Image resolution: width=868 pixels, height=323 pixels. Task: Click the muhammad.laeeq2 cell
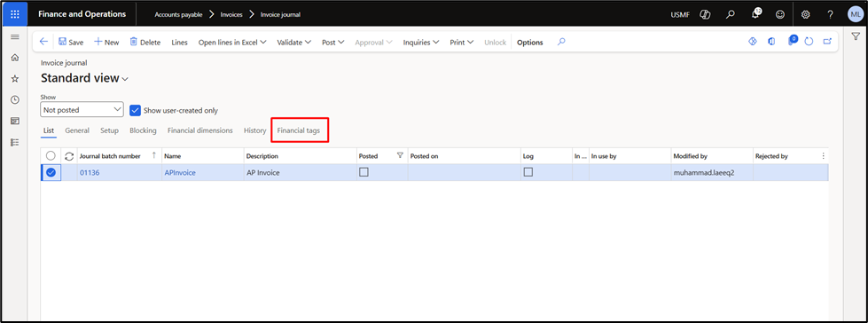tap(711, 173)
